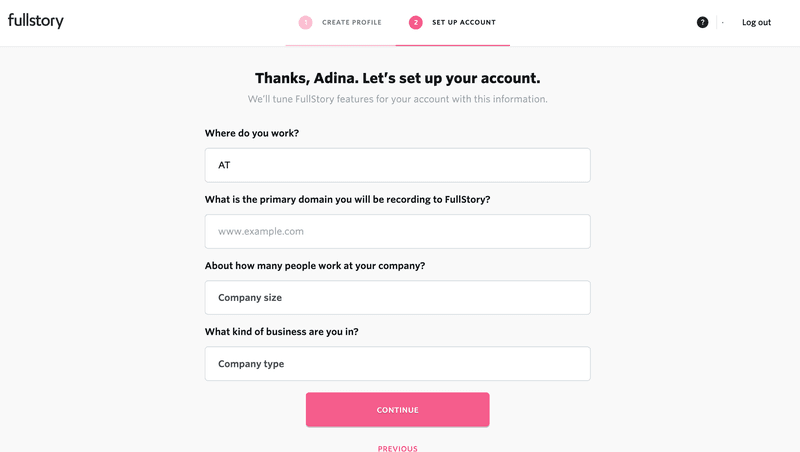Screen dimensions: 800x452
Task: Open the Company size dropdown
Action: (397, 297)
